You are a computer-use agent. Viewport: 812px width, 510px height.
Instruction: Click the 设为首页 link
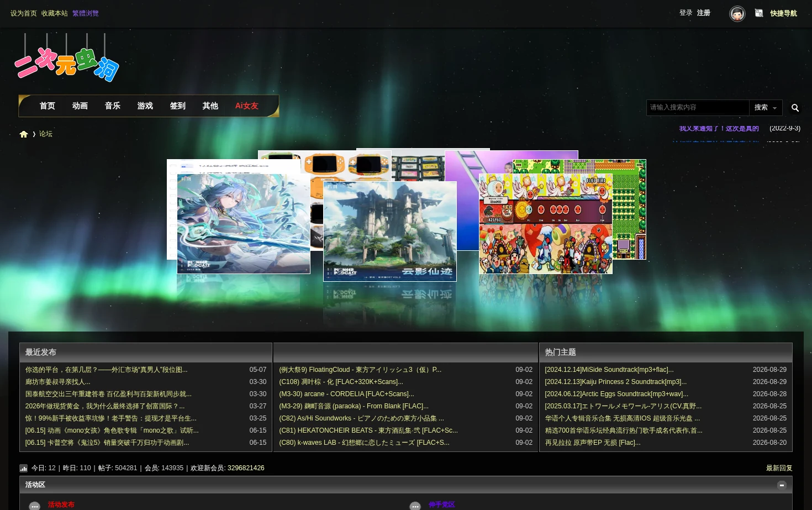tap(24, 13)
